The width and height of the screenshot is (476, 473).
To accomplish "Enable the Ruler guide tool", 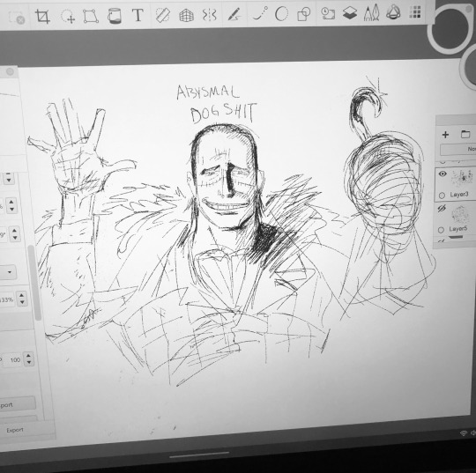I will (x=163, y=15).
